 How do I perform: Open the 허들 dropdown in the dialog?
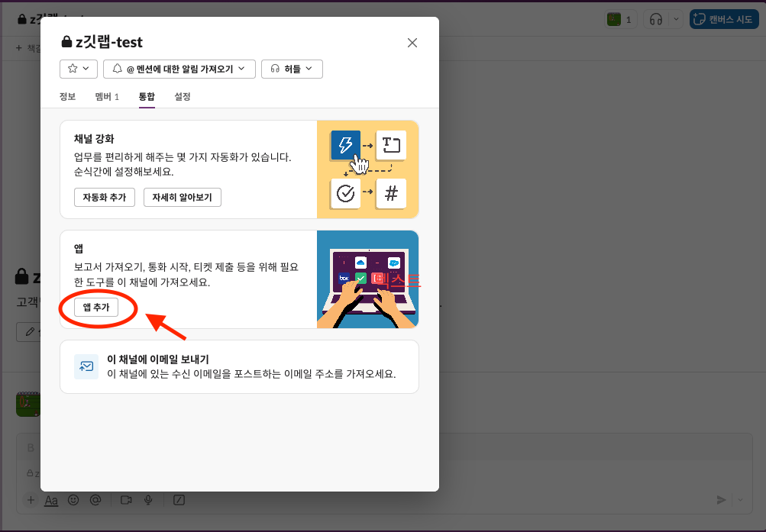292,69
